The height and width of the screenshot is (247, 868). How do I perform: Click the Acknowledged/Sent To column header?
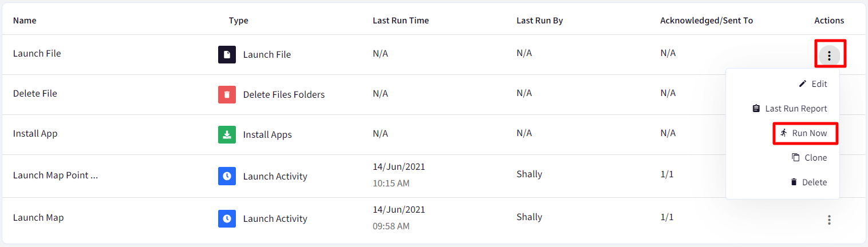pyautogui.click(x=707, y=21)
